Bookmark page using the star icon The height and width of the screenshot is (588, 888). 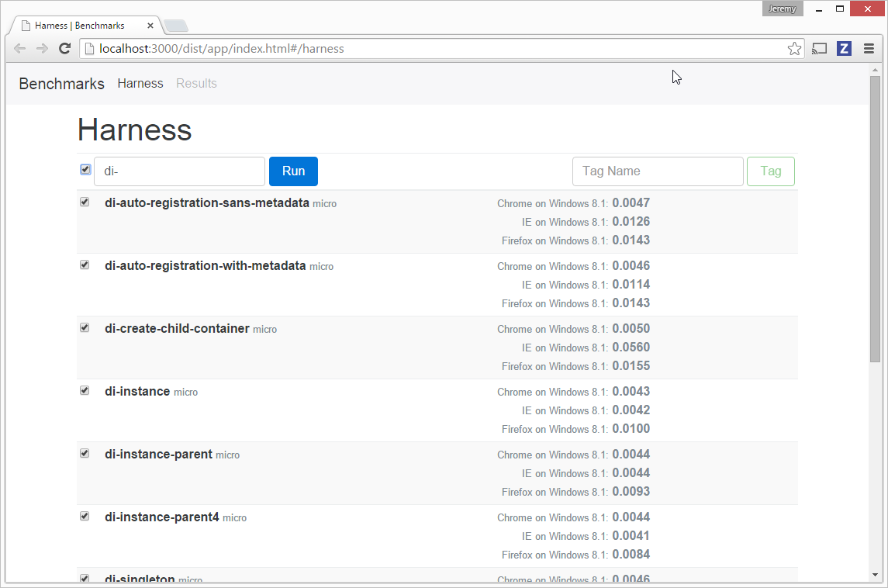794,49
